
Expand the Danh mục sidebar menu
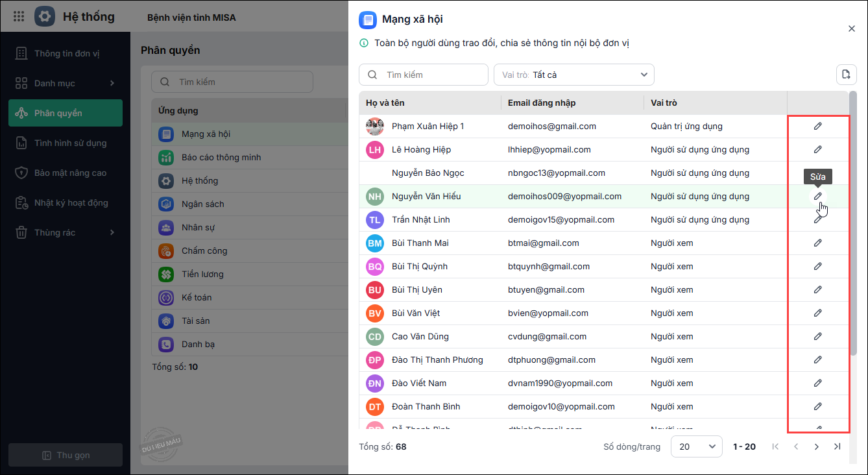[x=65, y=83]
